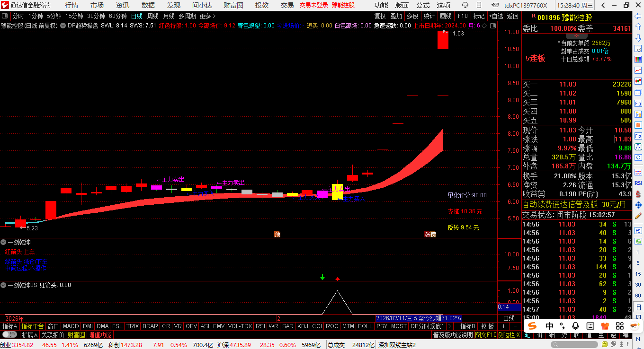Expand the 一剑乾坤JS indicator panel arrow
This screenshot has width=644, height=349.
(x=3, y=285)
